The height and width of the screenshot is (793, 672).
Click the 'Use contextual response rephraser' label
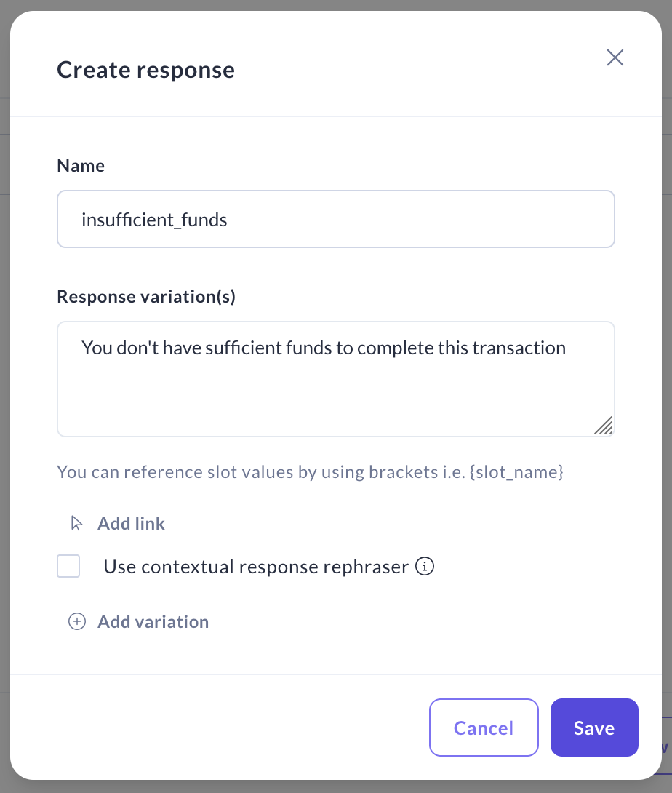[256, 567]
